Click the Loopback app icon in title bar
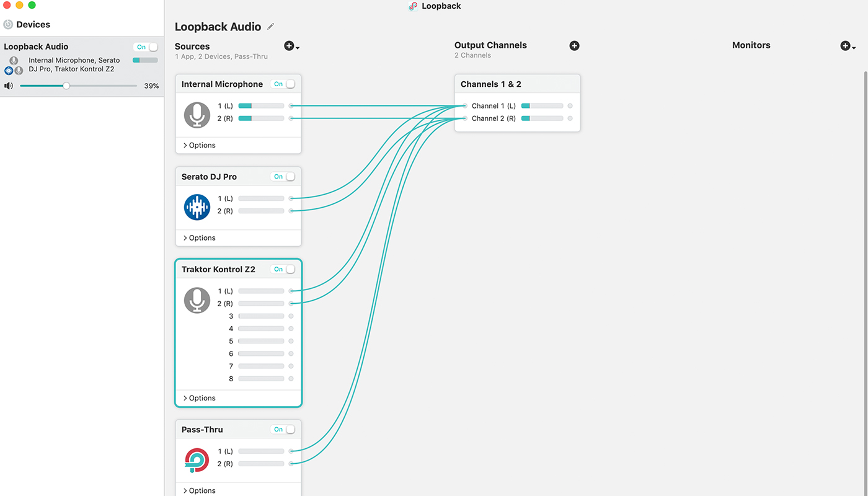This screenshot has width=868, height=496. 414,6
